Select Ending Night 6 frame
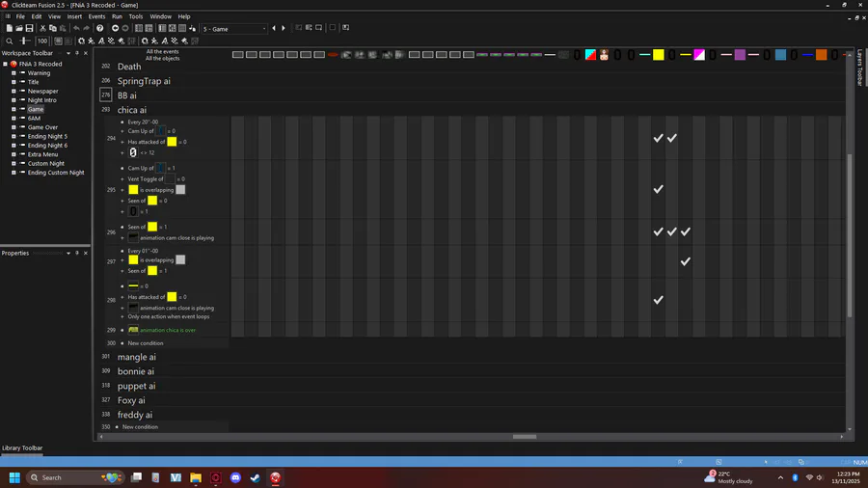The width and height of the screenshot is (868, 488). 47,146
